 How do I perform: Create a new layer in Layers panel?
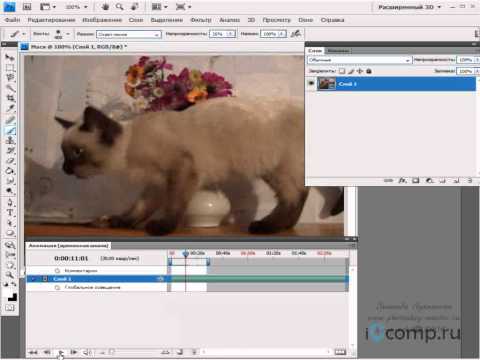pos(456,180)
